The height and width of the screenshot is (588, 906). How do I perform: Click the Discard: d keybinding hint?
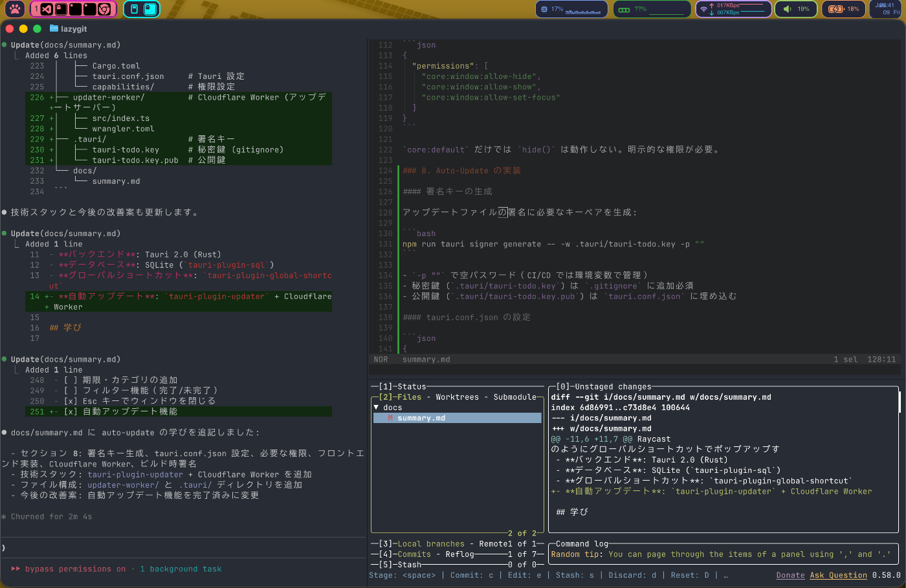point(632,575)
